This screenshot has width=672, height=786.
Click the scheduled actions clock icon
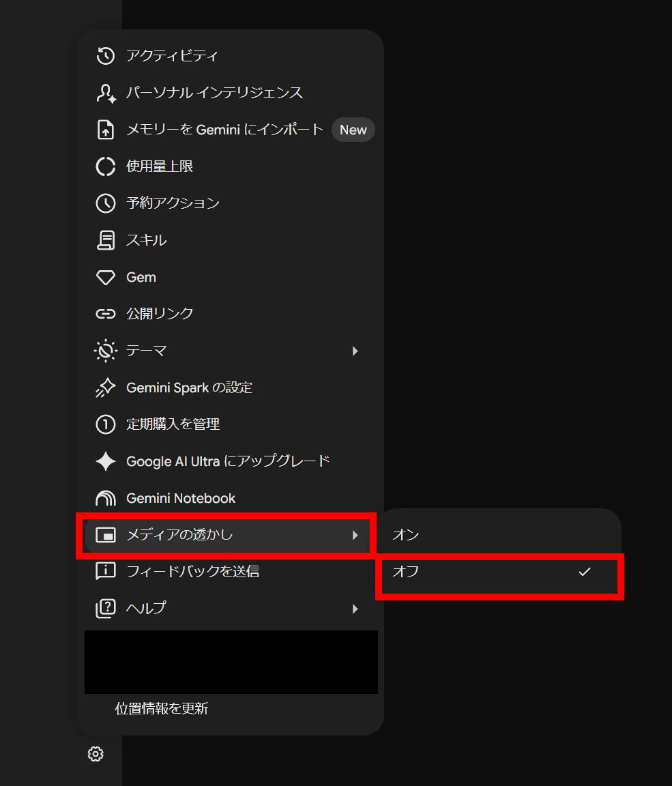coord(105,203)
